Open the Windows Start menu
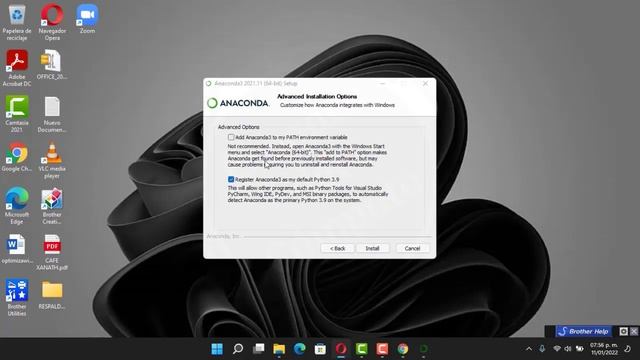This screenshot has height=360, width=640. [x=217, y=349]
